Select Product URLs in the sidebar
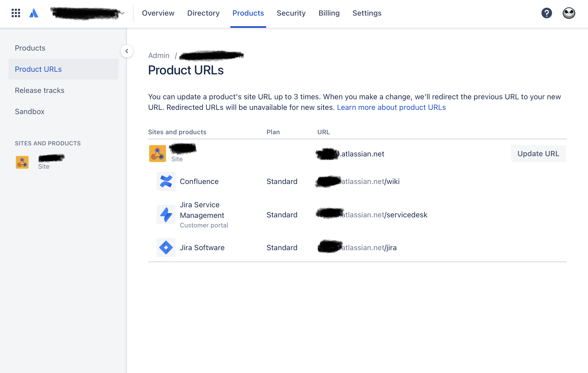The width and height of the screenshot is (588, 373). 63,69
